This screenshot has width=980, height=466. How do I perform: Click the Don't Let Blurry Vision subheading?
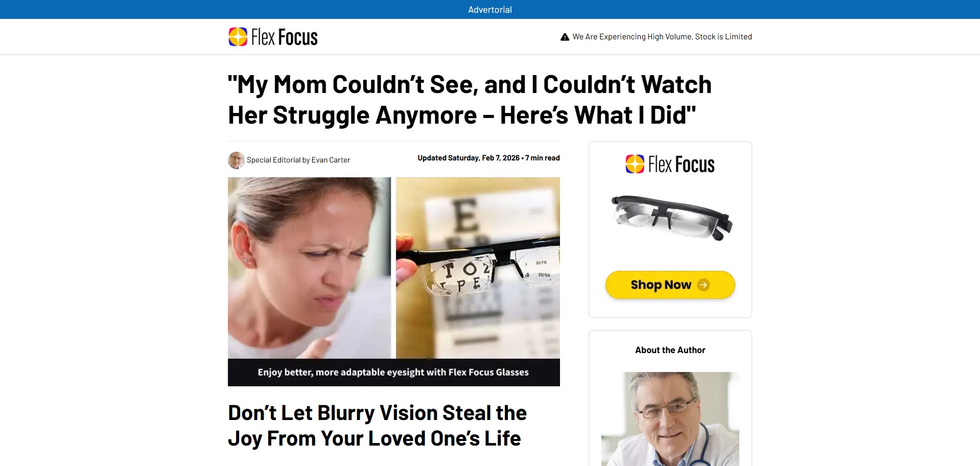pyautogui.click(x=377, y=426)
